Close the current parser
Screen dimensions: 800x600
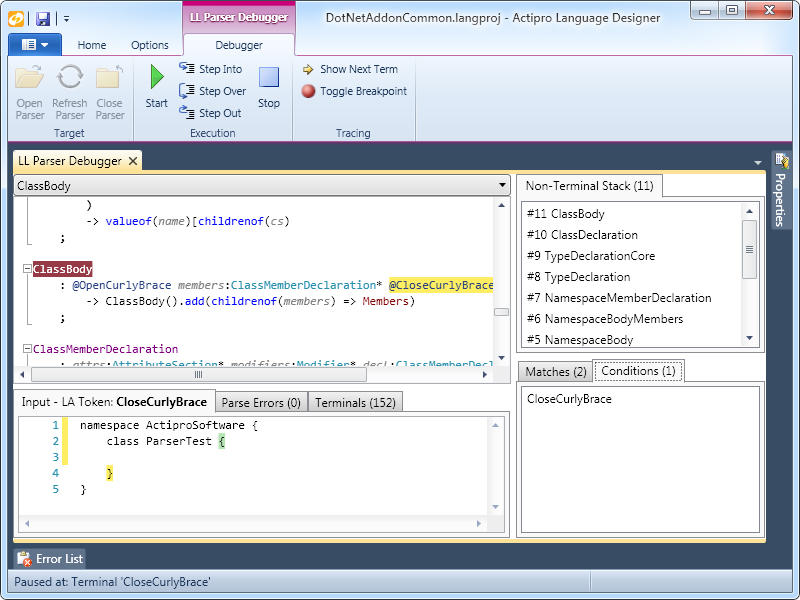(x=110, y=90)
